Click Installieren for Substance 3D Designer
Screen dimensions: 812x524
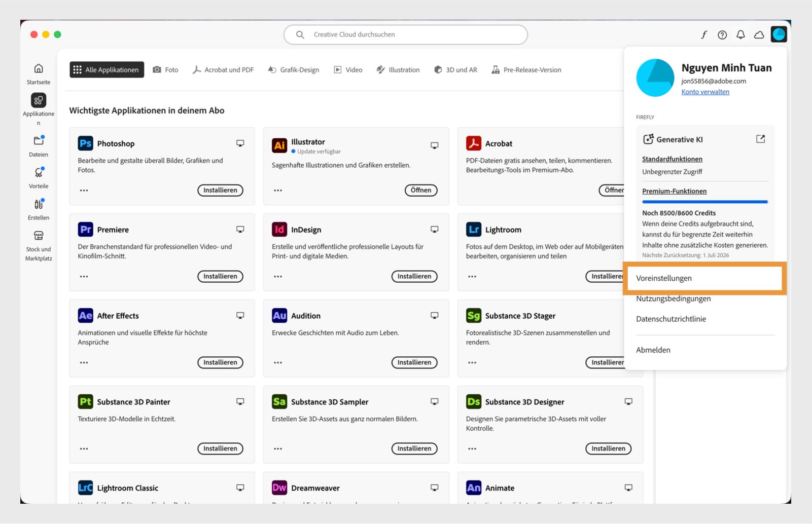pos(609,448)
